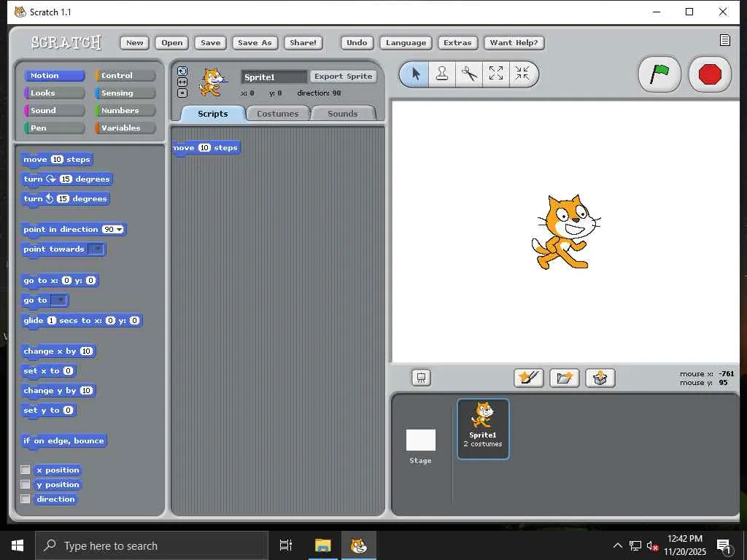Click the Want Help? button
The width and height of the screenshot is (747, 560).
tap(514, 43)
